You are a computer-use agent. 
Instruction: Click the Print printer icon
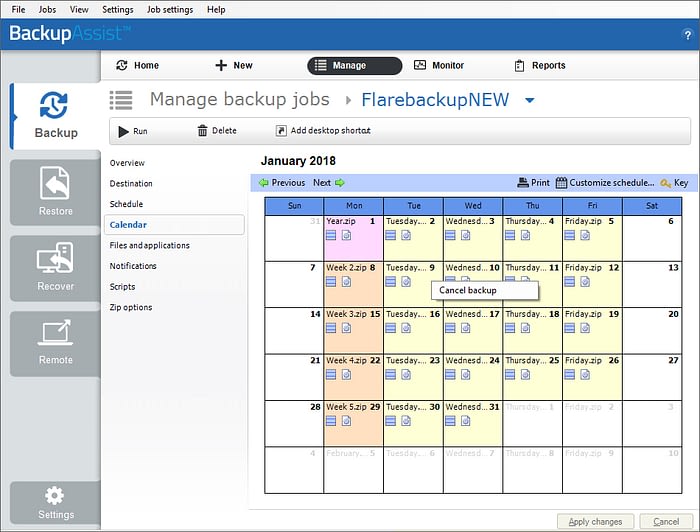pyautogui.click(x=523, y=183)
